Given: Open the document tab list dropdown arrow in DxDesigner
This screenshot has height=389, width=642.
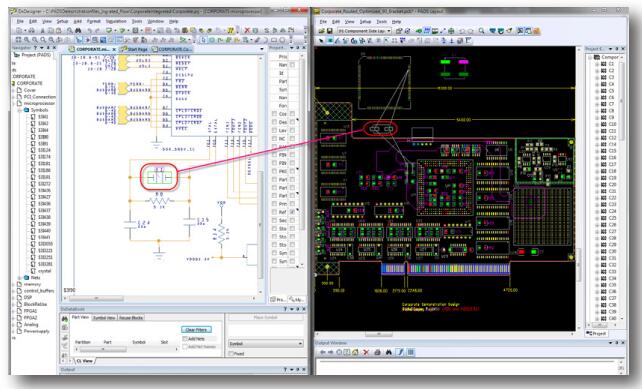Looking at the screenshot, I should coord(262,49).
